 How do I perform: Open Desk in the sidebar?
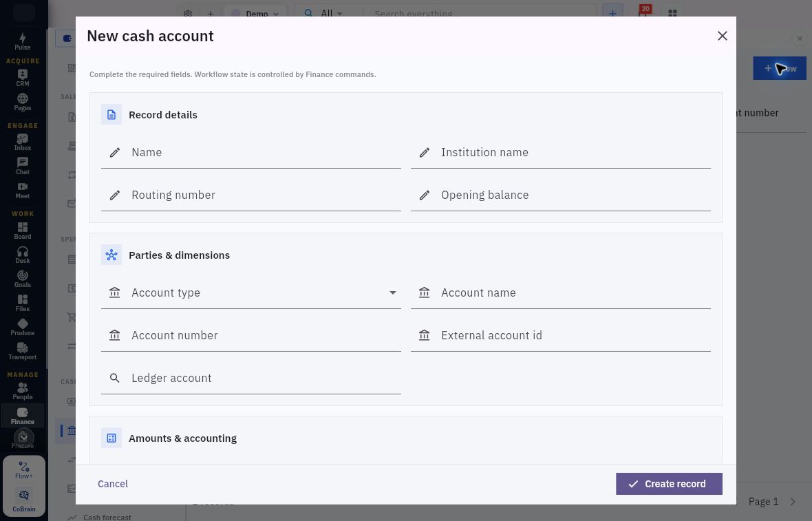(x=22, y=255)
